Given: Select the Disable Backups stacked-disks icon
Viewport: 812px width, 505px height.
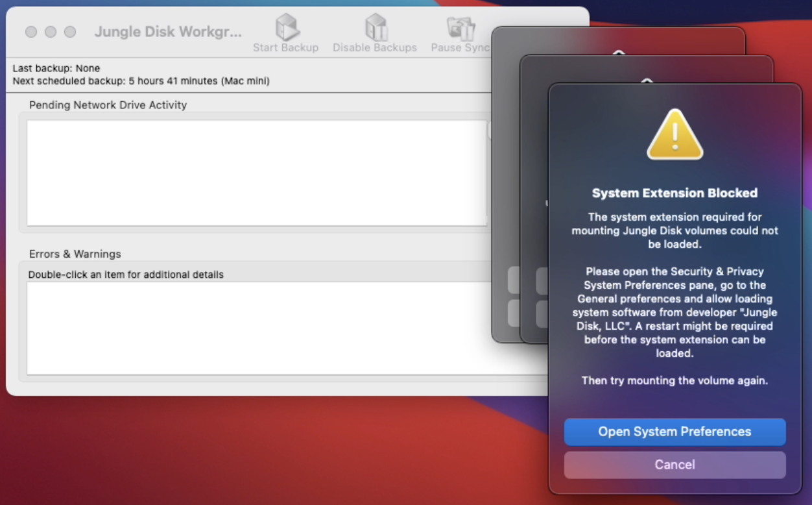Looking at the screenshot, I should coord(375,27).
